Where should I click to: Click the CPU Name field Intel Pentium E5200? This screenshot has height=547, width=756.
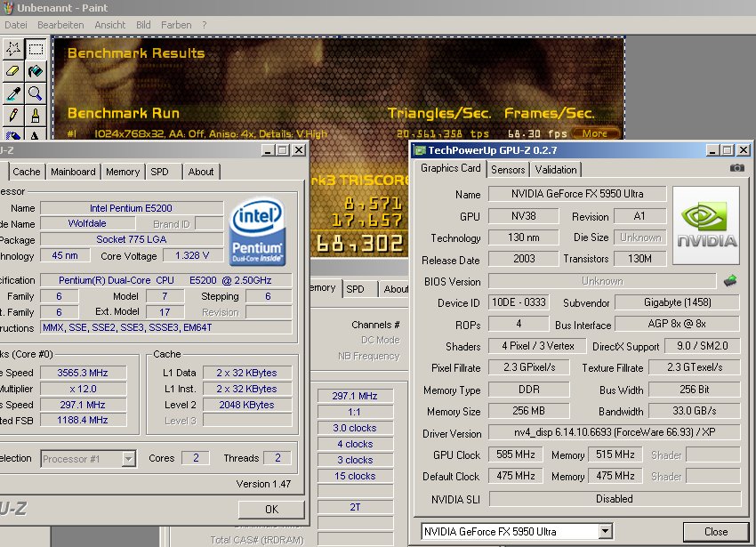coord(131,208)
